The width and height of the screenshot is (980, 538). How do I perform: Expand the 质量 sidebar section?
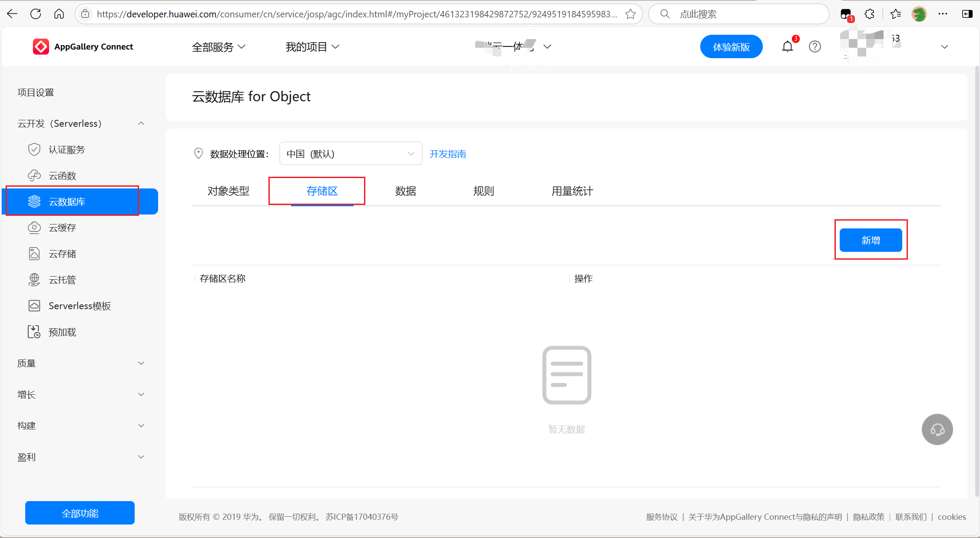80,363
